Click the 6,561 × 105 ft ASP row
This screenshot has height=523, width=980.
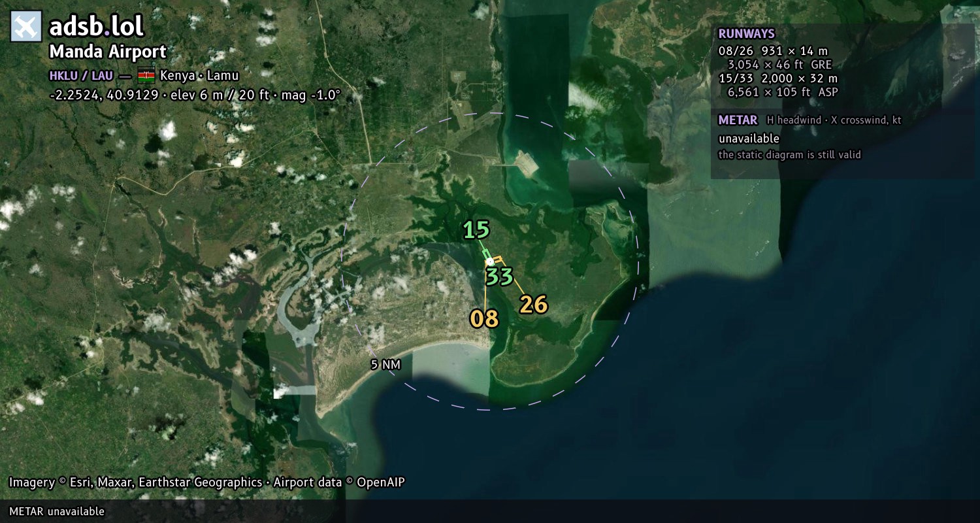[783, 92]
